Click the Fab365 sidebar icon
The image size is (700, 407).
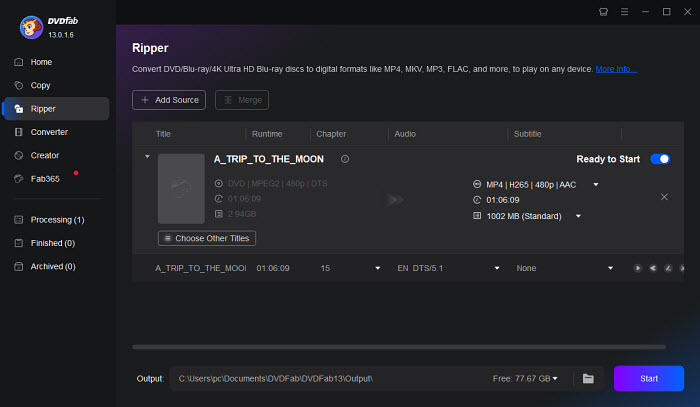(18, 179)
